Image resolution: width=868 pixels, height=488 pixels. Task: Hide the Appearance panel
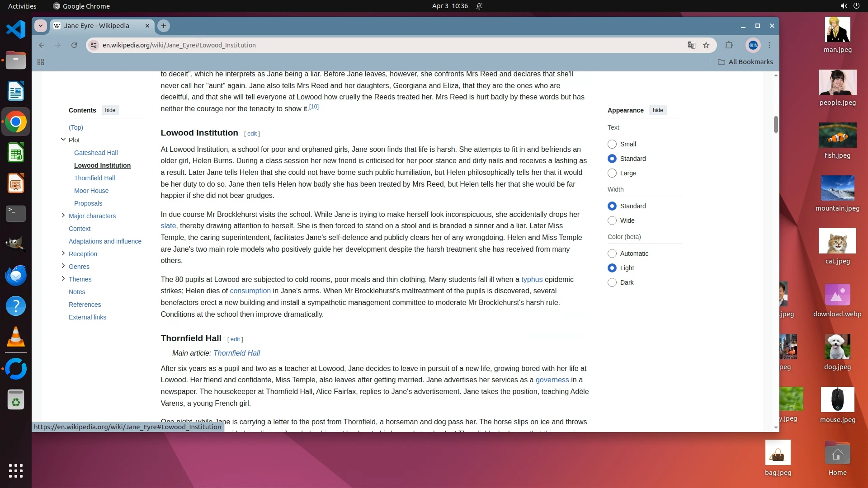click(x=658, y=110)
